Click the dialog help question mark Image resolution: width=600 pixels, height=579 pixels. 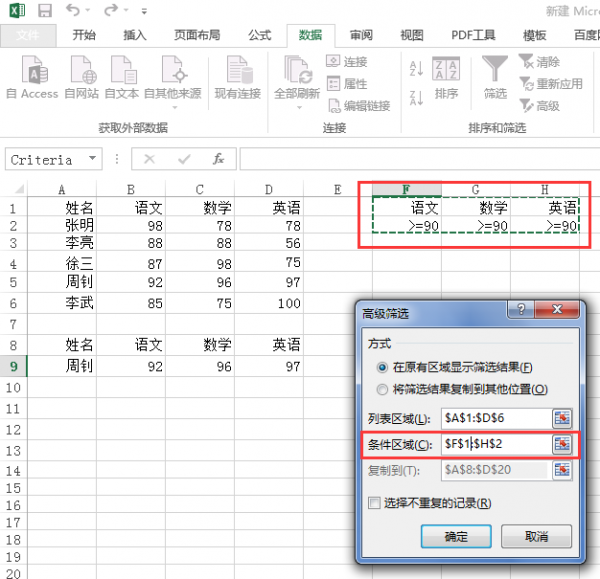point(521,309)
